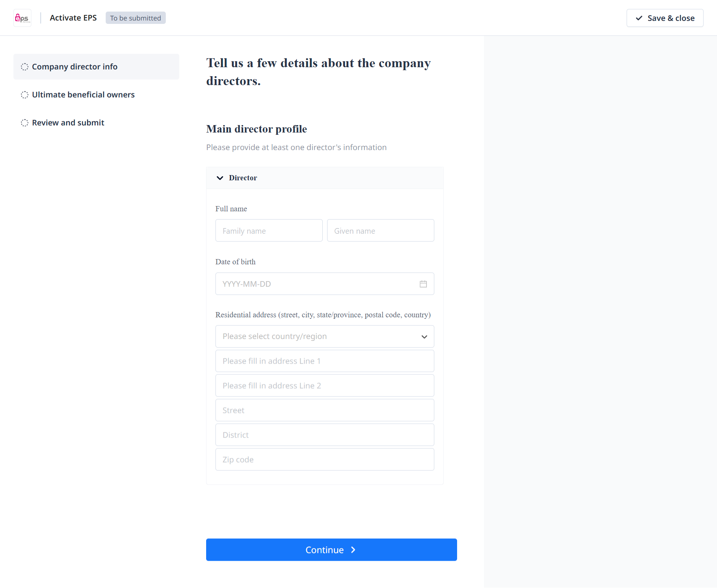
Task: Go to the Review and submit step
Action: (68, 123)
